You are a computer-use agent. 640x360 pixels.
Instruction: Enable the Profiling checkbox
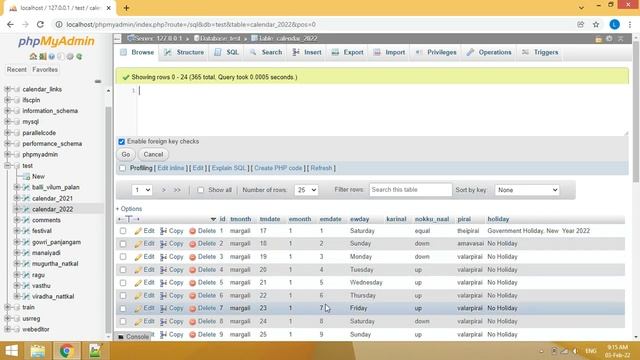[x=122, y=168]
